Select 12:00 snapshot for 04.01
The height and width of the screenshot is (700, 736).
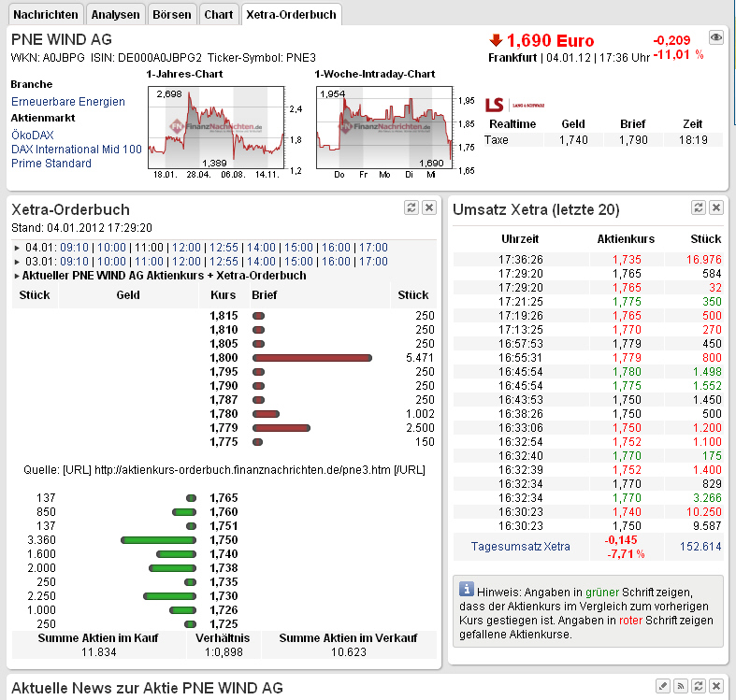186,248
